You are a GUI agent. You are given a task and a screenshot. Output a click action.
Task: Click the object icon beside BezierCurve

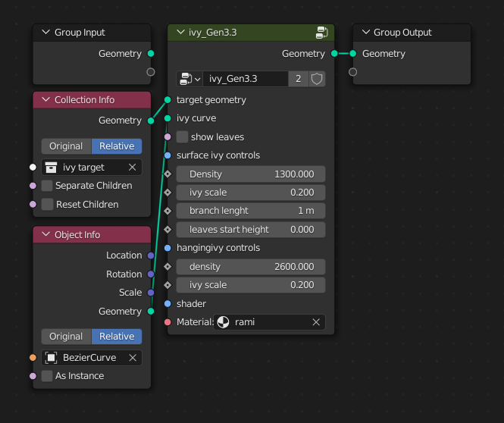pyautogui.click(x=51, y=358)
